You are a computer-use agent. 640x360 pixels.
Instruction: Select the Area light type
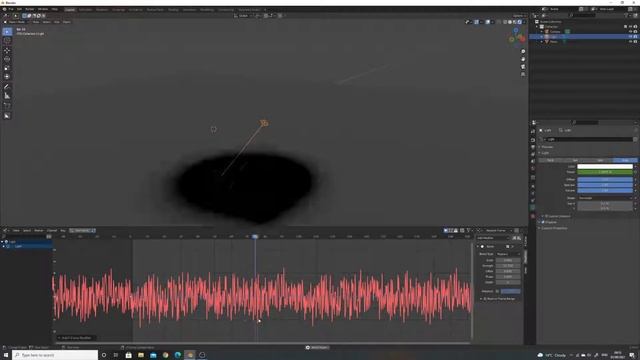[625, 160]
